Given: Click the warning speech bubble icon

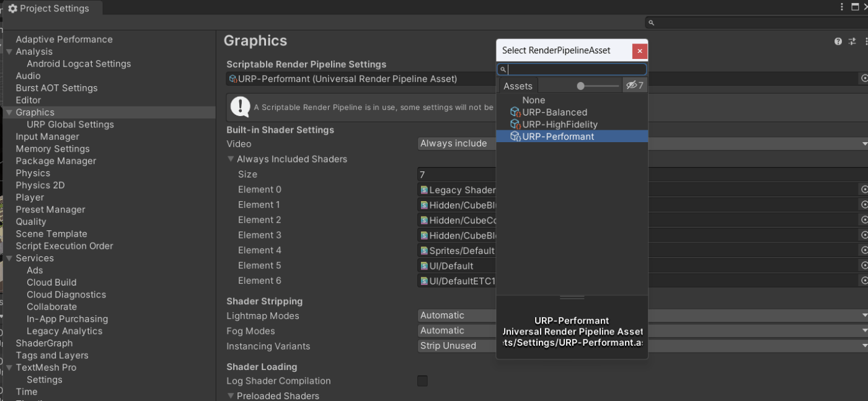Looking at the screenshot, I should click(x=240, y=107).
